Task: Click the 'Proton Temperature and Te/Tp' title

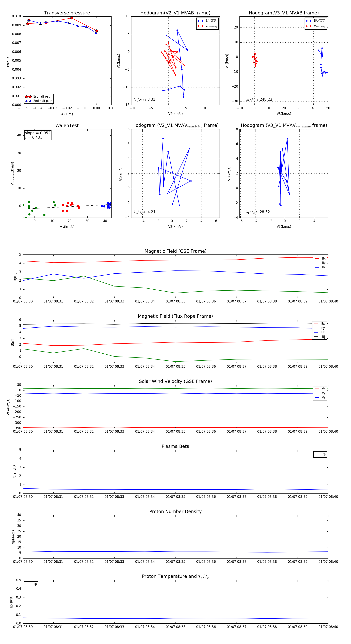Action: [x=175, y=576]
